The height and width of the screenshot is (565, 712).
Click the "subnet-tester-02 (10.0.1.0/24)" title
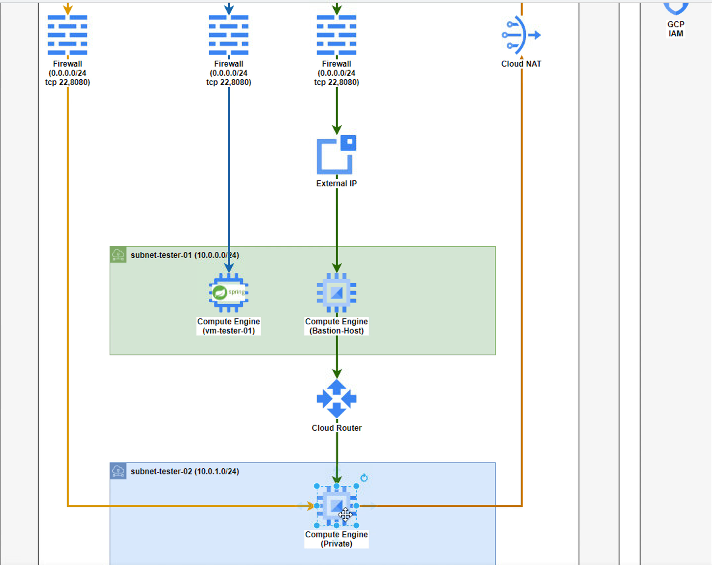pyautogui.click(x=185, y=471)
